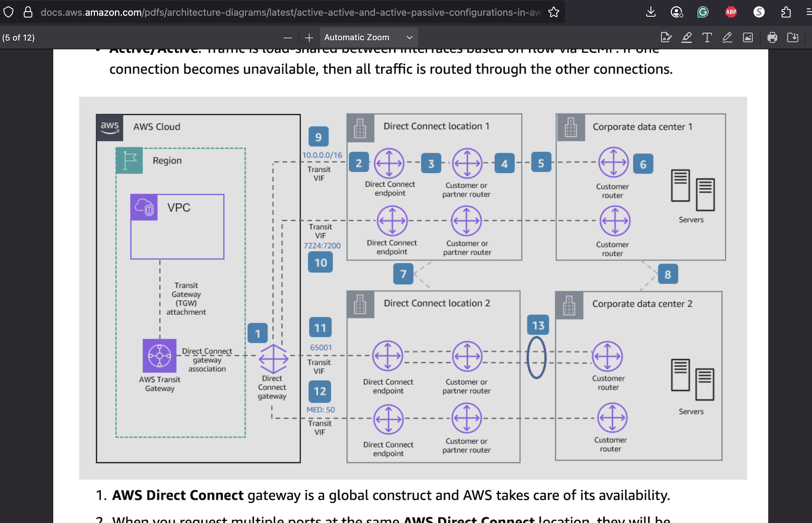Open the Firefox application menu

click(x=809, y=12)
